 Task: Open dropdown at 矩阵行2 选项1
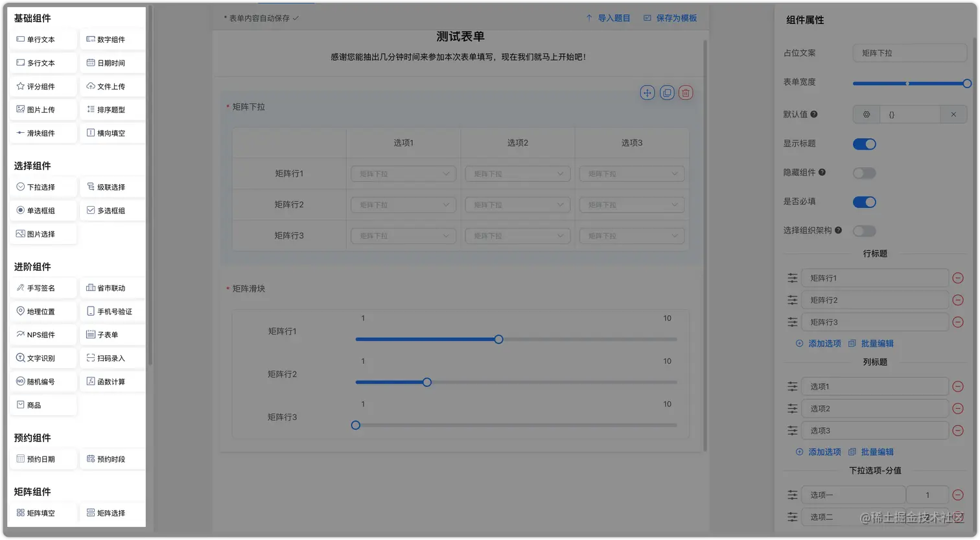coord(403,205)
